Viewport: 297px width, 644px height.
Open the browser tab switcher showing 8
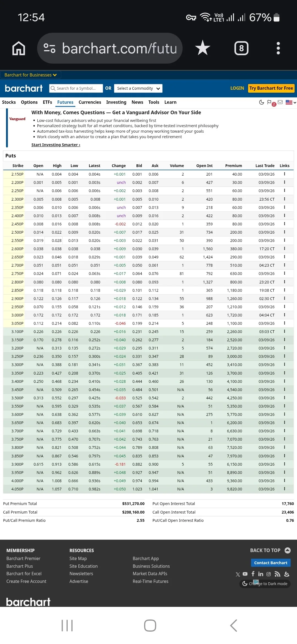pos(241,48)
